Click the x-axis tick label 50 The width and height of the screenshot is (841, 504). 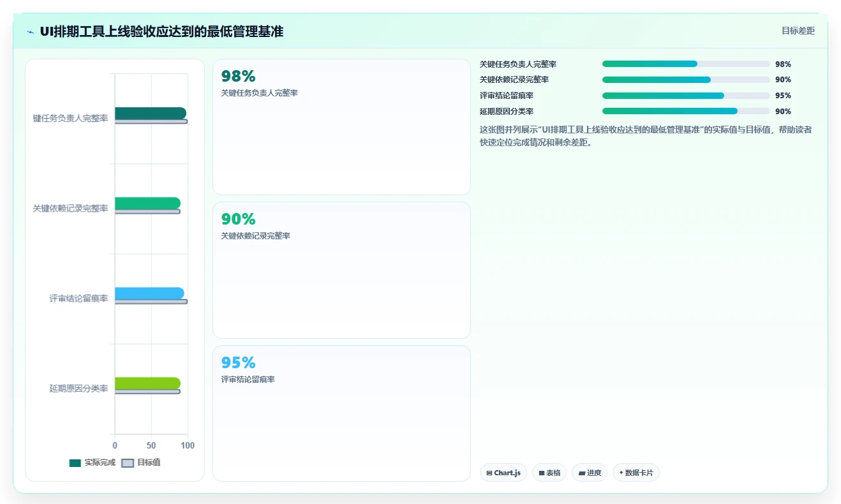(x=151, y=445)
